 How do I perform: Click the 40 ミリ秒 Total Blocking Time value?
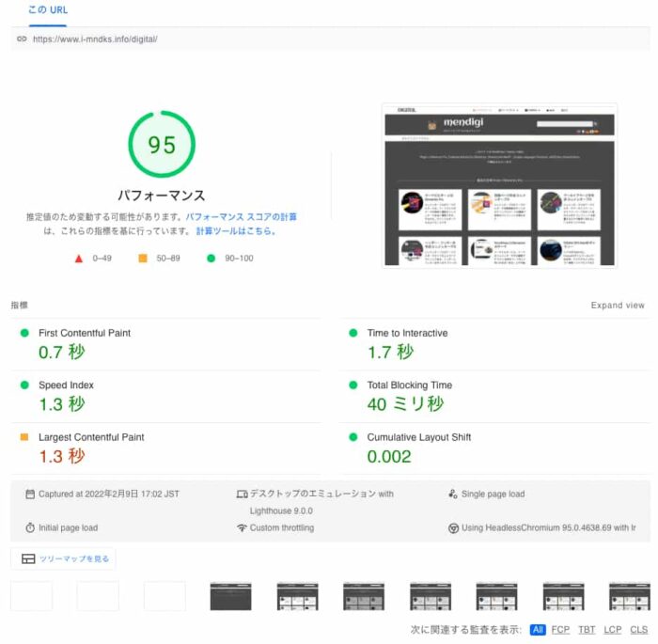coord(405,404)
